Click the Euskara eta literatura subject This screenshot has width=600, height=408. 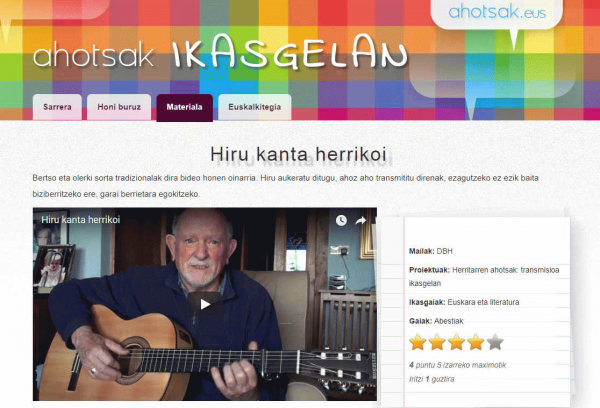(483, 302)
